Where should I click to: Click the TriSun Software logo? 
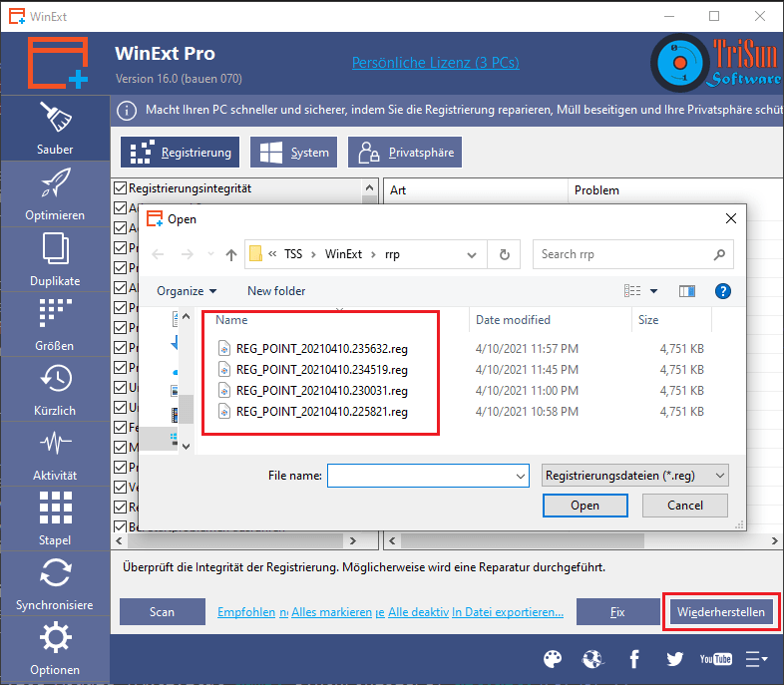pyautogui.click(x=716, y=63)
